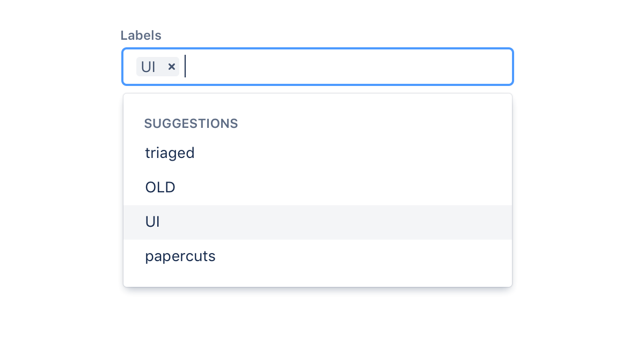
Task: Remove the UI label tag
Action: (172, 67)
